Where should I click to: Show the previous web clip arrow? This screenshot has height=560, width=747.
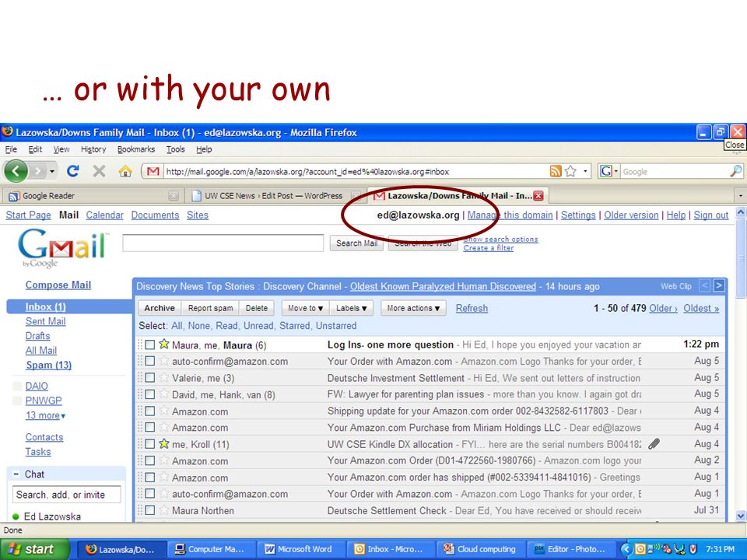pyautogui.click(x=705, y=285)
